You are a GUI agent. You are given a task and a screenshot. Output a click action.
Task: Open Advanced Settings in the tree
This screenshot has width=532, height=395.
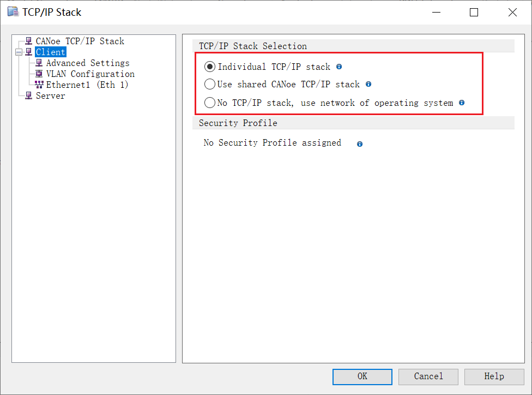click(x=88, y=63)
